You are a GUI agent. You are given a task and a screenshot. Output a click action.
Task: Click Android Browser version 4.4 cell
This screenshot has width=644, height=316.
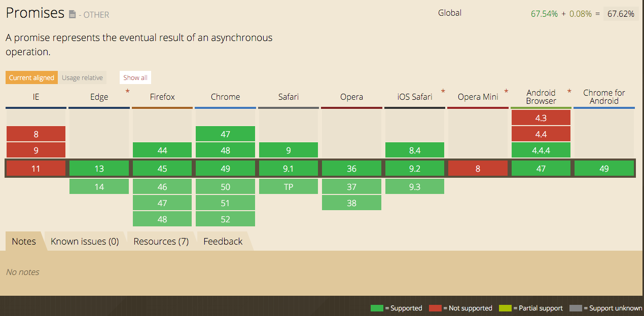(541, 134)
